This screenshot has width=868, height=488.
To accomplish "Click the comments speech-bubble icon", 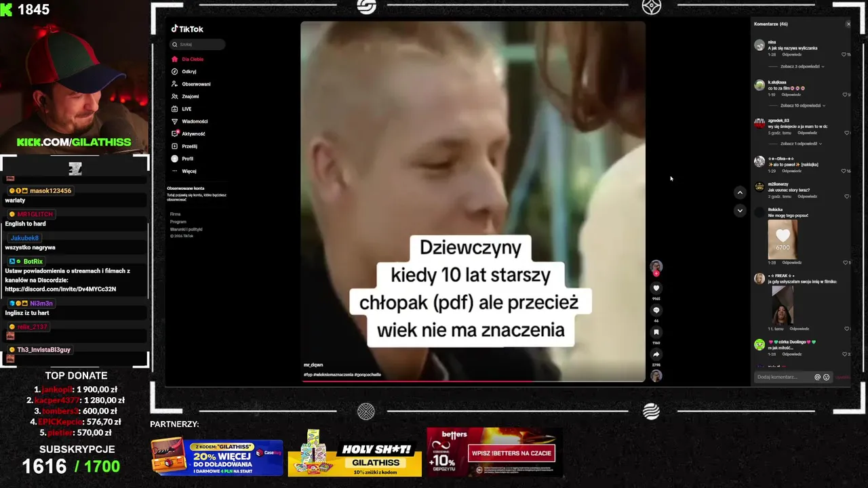I will click(656, 310).
